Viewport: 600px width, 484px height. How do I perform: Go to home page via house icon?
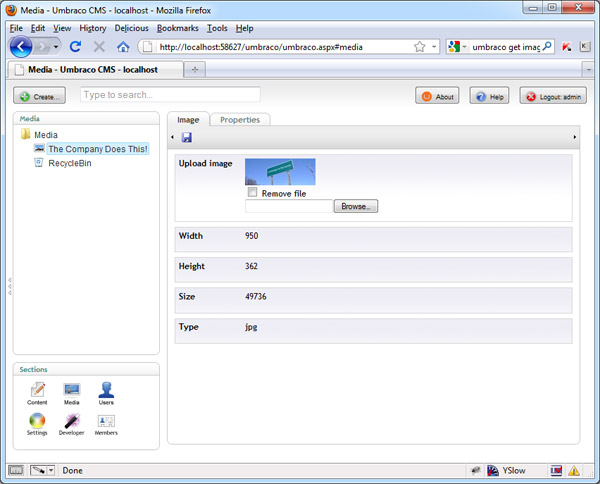[123, 47]
